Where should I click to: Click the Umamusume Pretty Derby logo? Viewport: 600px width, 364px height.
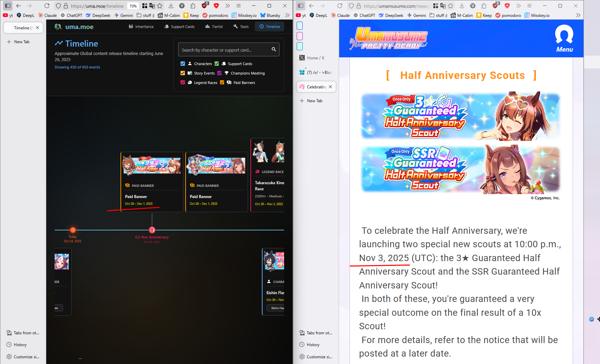388,38
